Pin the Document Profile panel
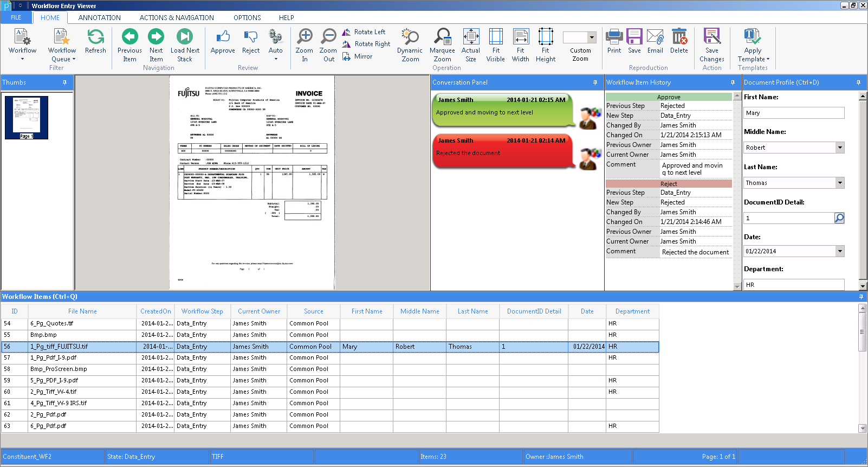 coord(858,82)
